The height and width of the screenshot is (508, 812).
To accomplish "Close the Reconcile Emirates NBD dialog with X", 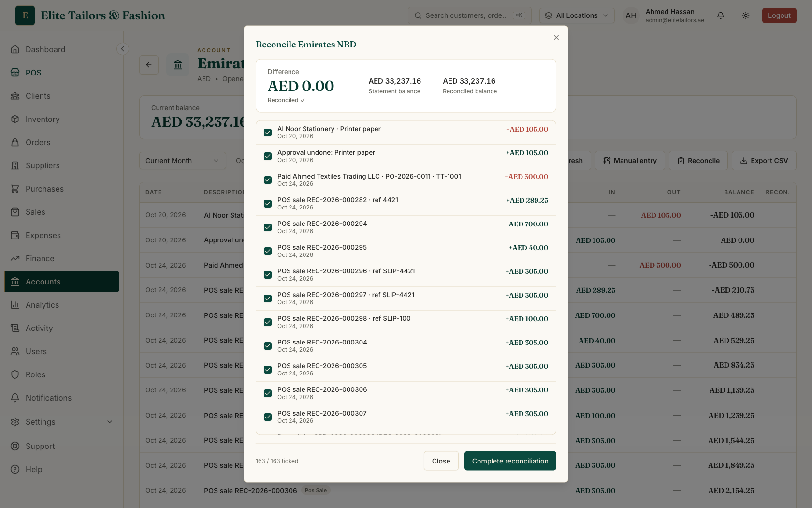I will tap(556, 38).
